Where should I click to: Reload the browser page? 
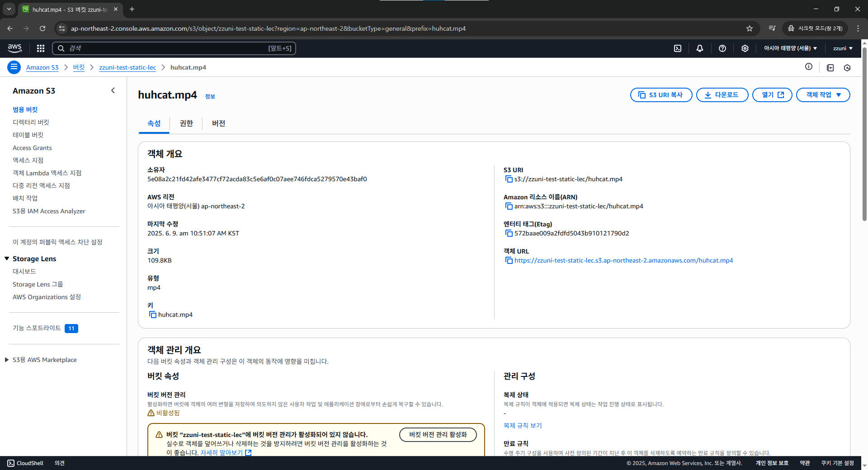click(42, 28)
